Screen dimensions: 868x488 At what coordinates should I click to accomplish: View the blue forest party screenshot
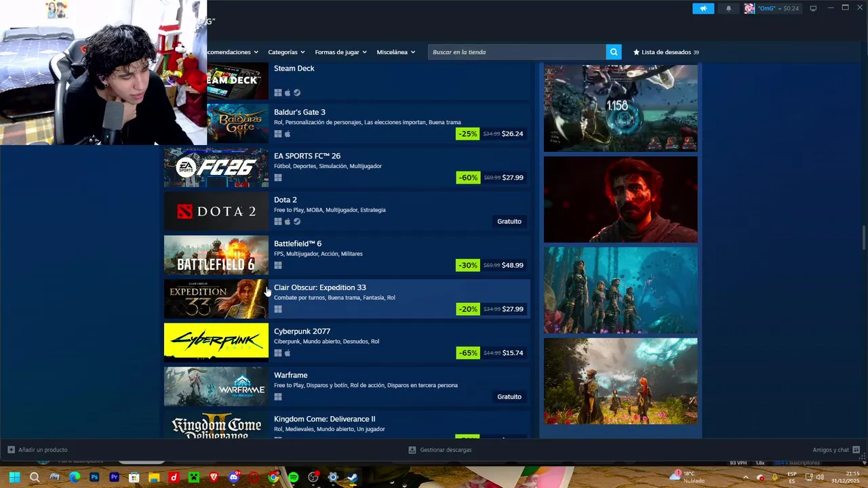click(620, 290)
